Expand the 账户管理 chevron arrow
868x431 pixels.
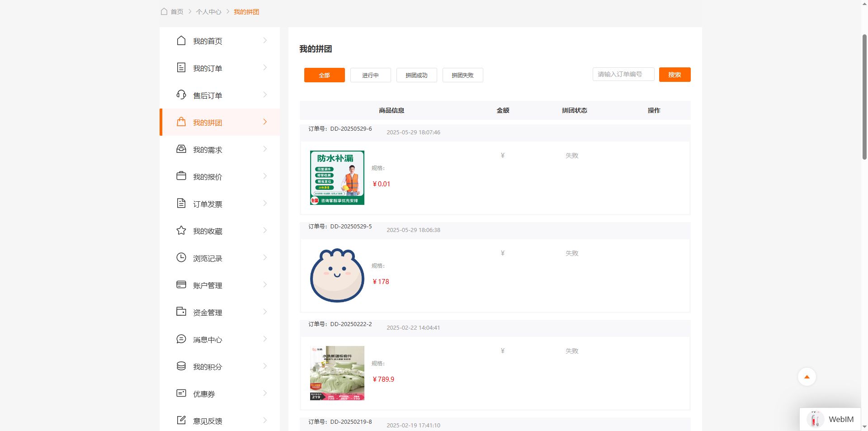pos(265,285)
